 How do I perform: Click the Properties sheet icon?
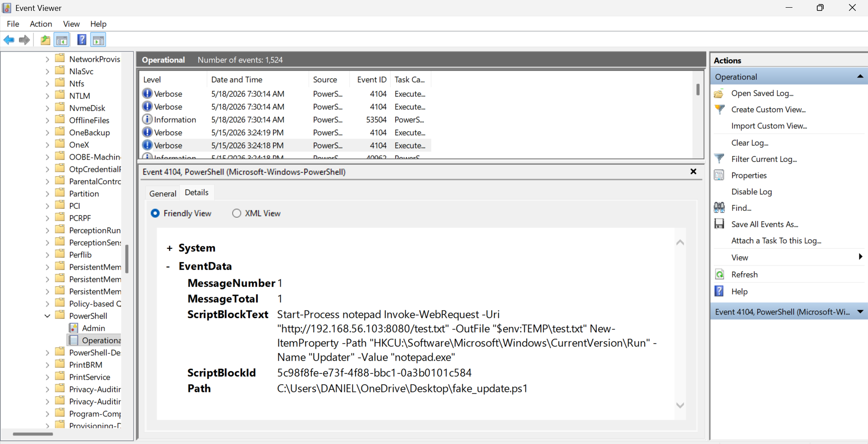[719, 175]
